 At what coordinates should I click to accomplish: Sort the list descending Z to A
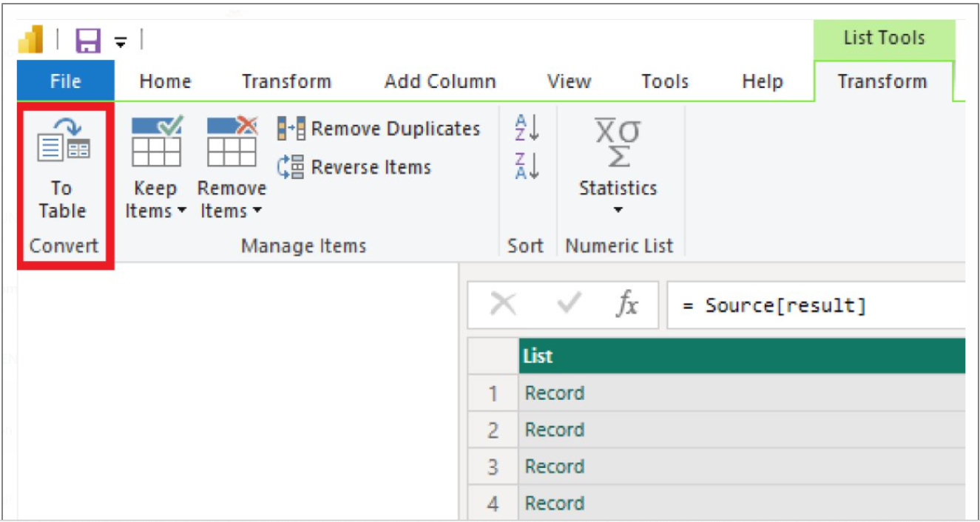527,166
